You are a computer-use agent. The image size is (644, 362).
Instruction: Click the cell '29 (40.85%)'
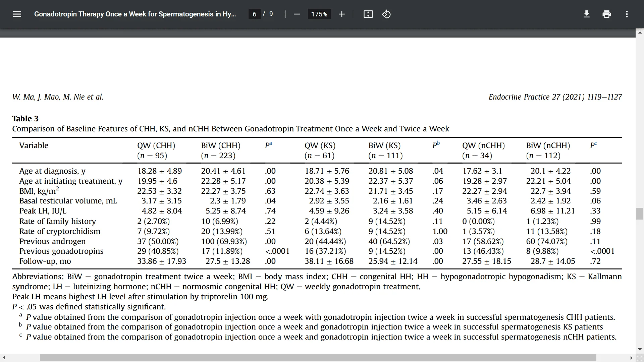158,251
